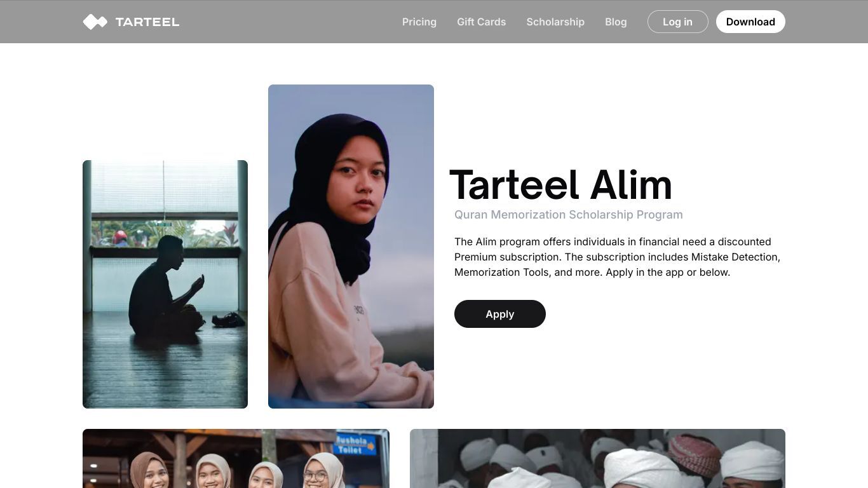Open the Scholarship nav link
This screenshot has width=868, height=488.
point(555,22)
